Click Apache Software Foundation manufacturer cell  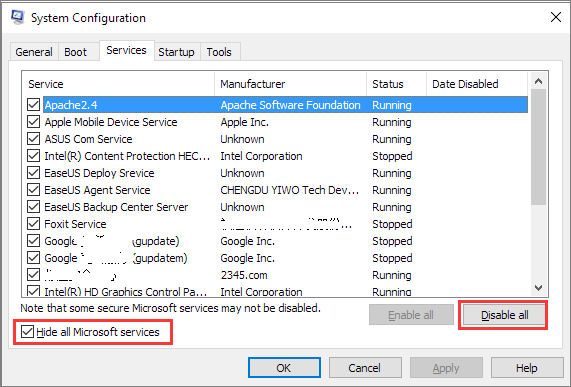pos(291,105)
